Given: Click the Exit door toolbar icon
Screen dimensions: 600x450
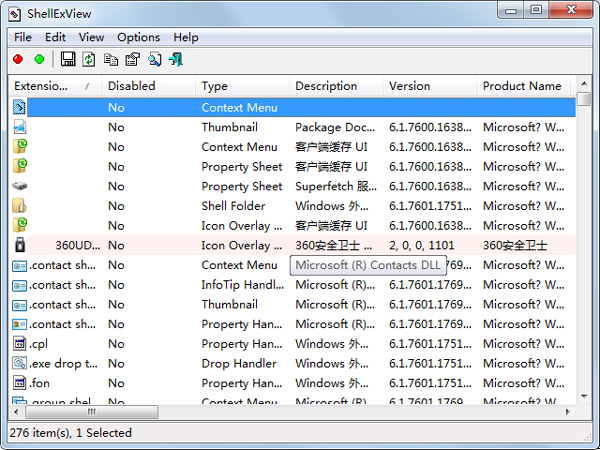Looking at the screenshot, I should (x=176, y=59).
